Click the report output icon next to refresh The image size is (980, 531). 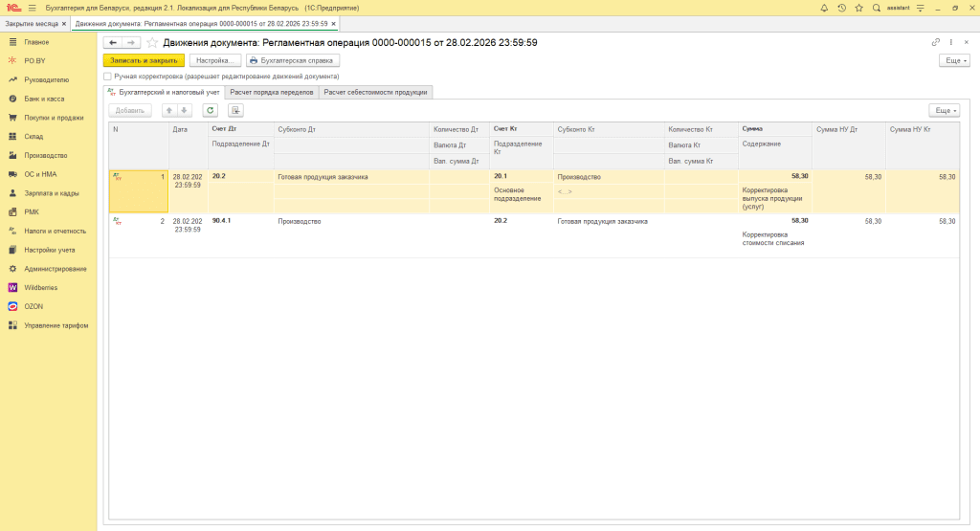pos(235,111)
